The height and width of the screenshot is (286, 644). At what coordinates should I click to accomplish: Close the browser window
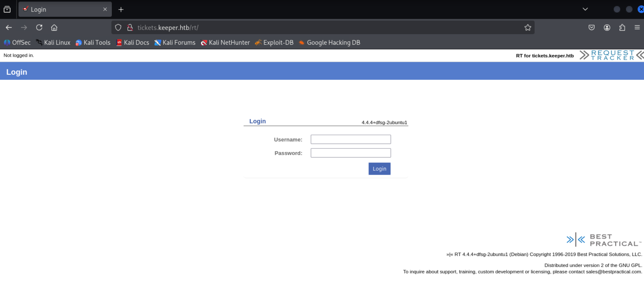tap(641, 9)
